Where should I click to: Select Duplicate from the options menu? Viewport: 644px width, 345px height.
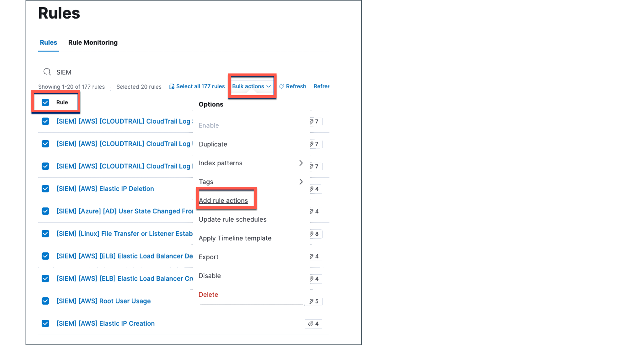pyautogui.click(x=213, y=144)
